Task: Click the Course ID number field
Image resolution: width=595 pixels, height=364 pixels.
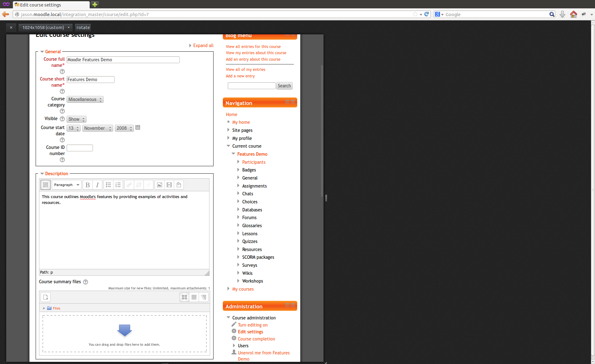Action: (x=80, y=148)
